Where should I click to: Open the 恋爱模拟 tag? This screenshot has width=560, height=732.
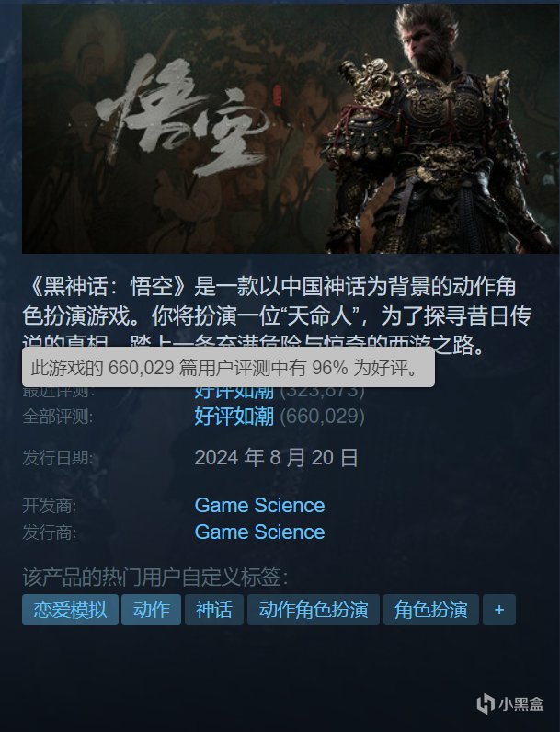coord(70,610)
